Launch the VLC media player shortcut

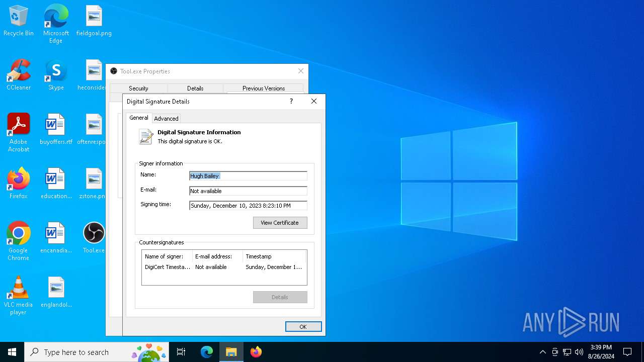pyautogui.click(x=19, y=296)
